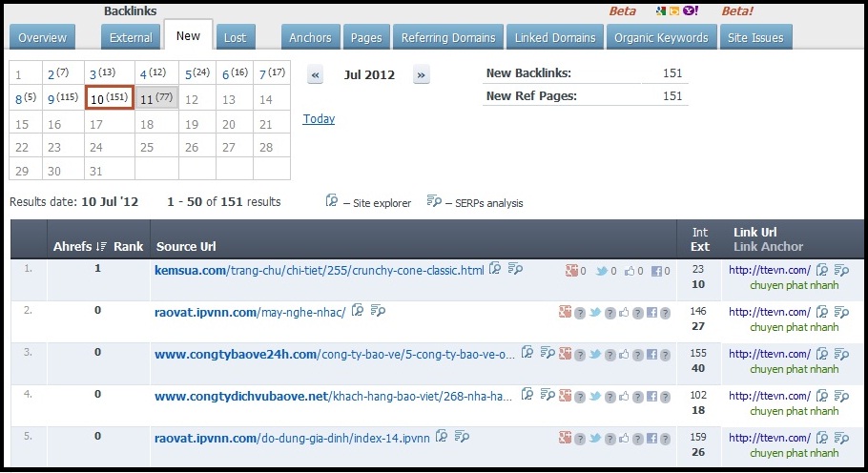
Task: Click the New Backlinks count 151
Action: [x=672, y=73]
